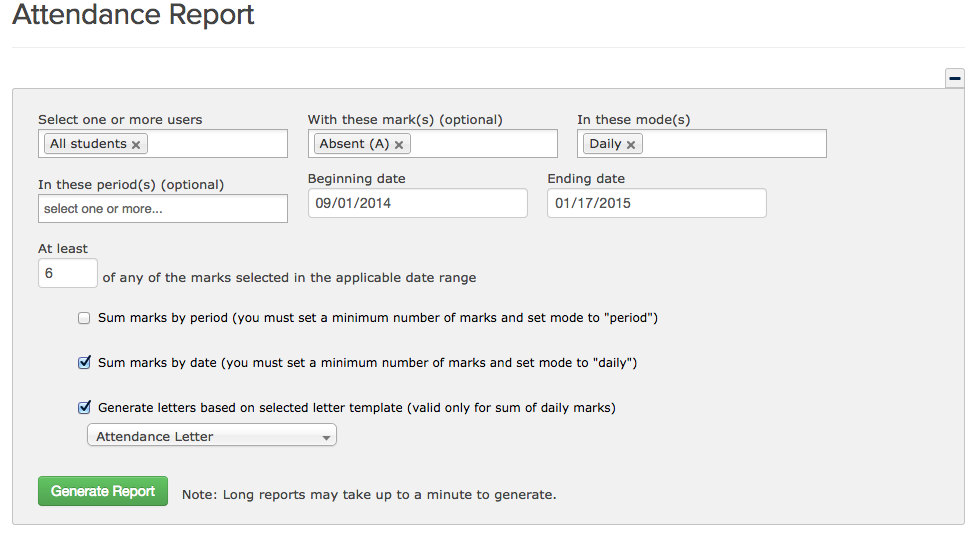Open the periods multi-select field

coord(163,208)
